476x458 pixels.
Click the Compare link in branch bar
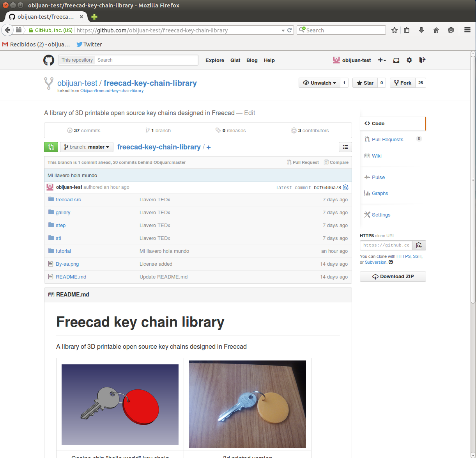pos(336,162)
